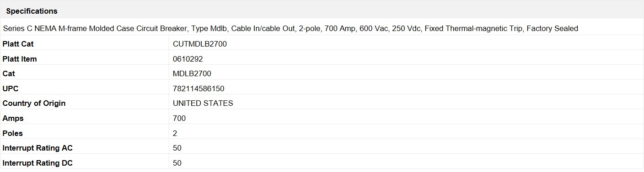This screenshot has width=644, height=172.
Task: Click the Platt Cat label
Action: pos(18,44)
